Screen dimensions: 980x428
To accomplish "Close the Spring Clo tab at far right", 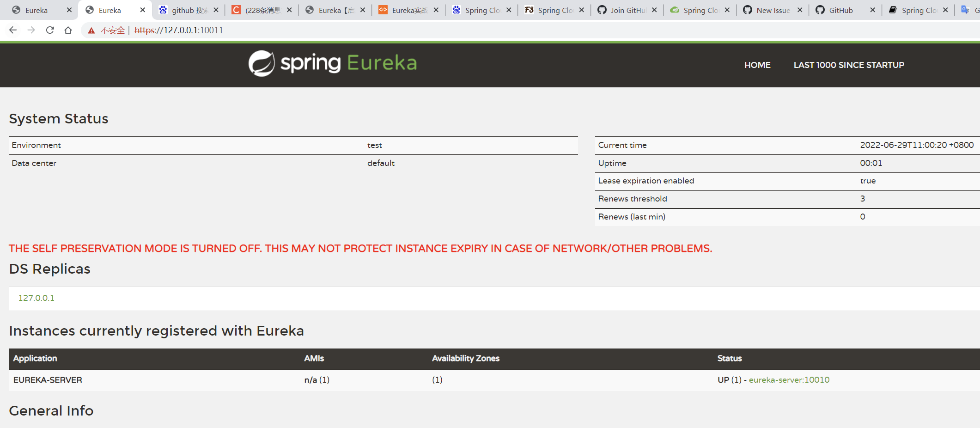I will coord(945,10).
